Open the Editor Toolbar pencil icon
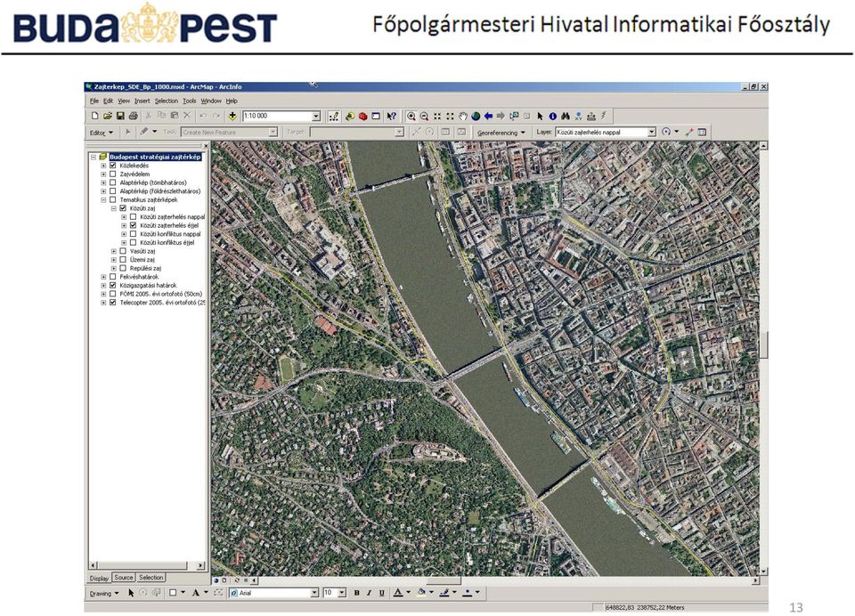The width and height of the screenshot is (855, 616). point(334,116)
